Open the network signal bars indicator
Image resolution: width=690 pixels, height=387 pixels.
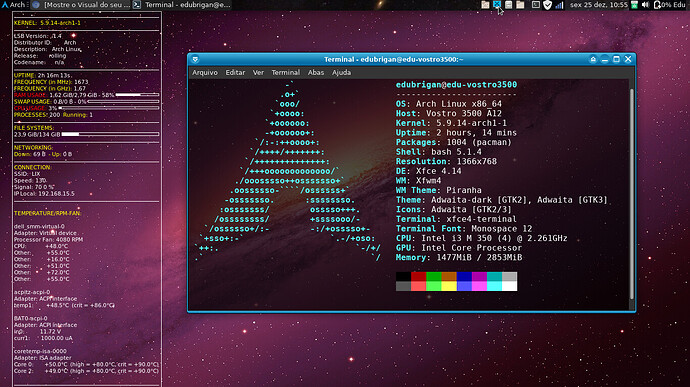pyautogui.click(x=559, y=5)
